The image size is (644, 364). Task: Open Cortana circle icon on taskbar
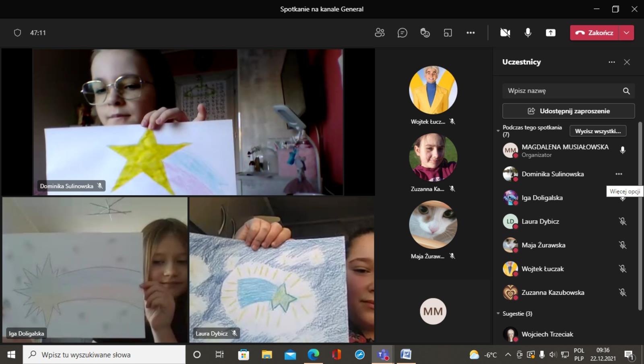click(x=197, y=354)
